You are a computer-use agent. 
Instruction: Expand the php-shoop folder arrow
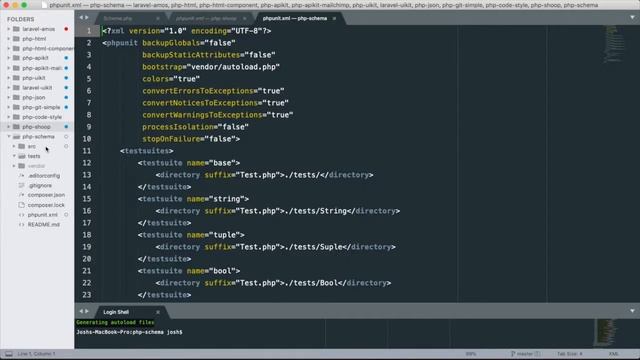pos(9,127)
